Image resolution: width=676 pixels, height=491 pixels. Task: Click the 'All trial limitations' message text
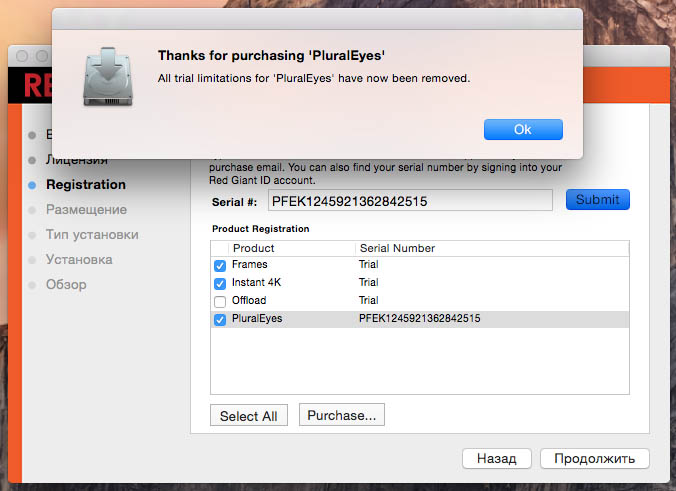coord(314,78)
